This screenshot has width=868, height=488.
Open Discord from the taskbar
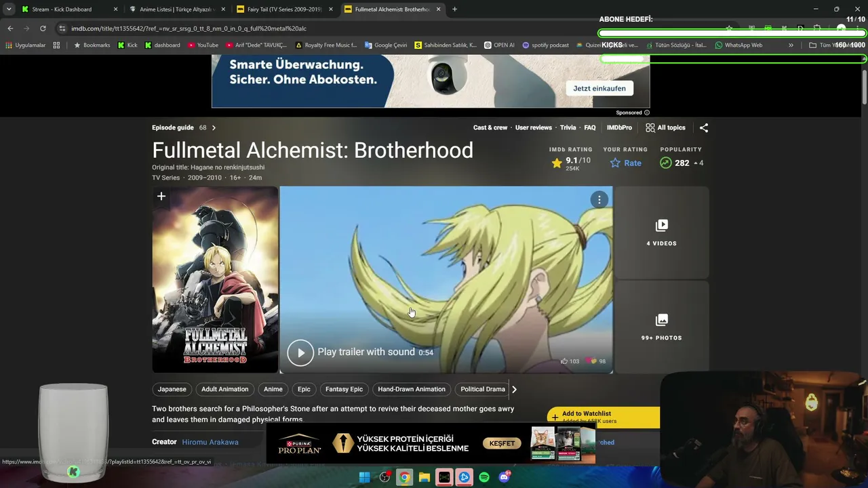504,477
